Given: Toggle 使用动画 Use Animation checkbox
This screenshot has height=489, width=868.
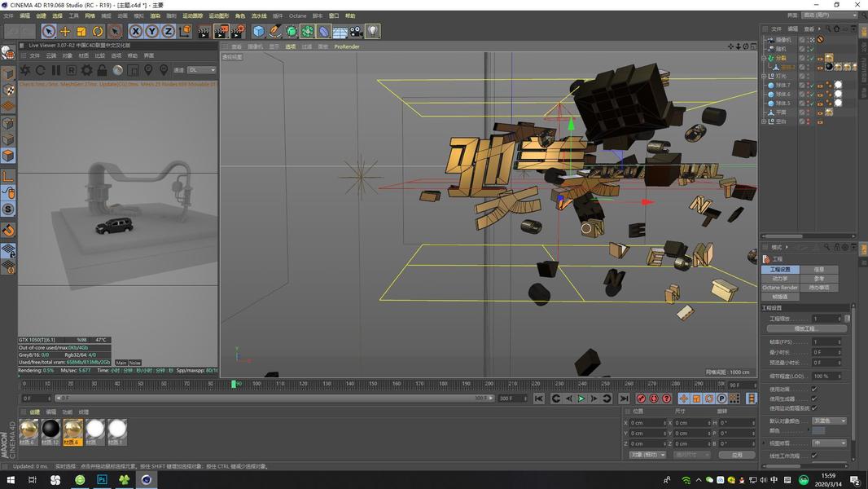Looking at the screenshot, I should [x=814, y=389].
